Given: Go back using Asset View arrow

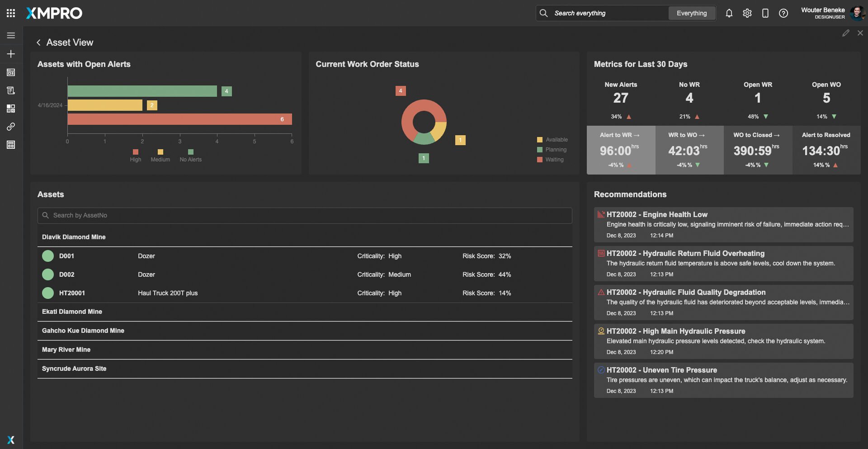Looking at the screenshot, I should click(x=38, y=43).
